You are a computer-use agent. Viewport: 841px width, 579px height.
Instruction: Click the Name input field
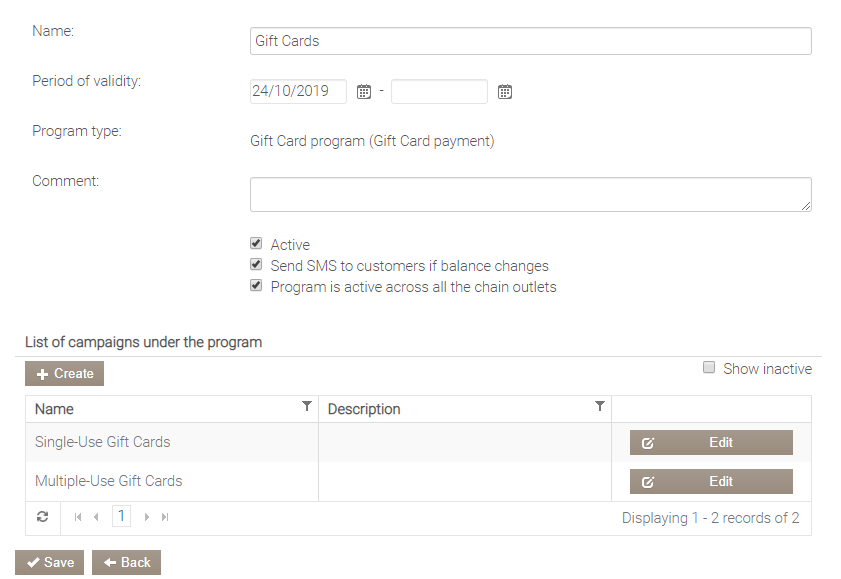[530, 41]
